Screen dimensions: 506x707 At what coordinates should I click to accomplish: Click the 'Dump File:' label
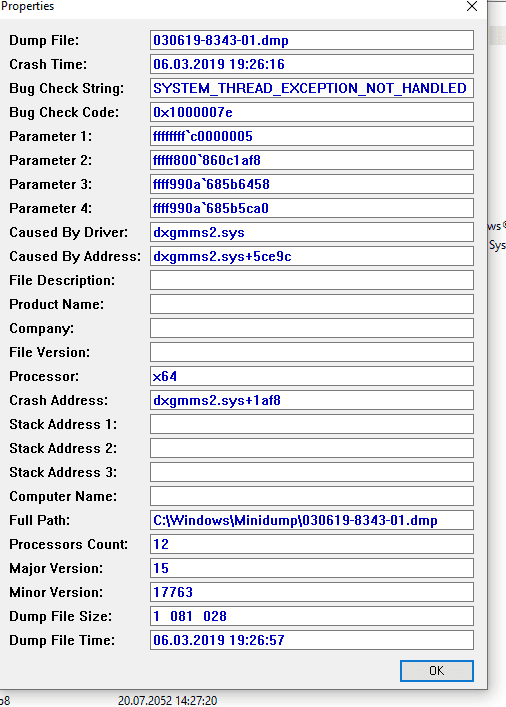[44, 40]
